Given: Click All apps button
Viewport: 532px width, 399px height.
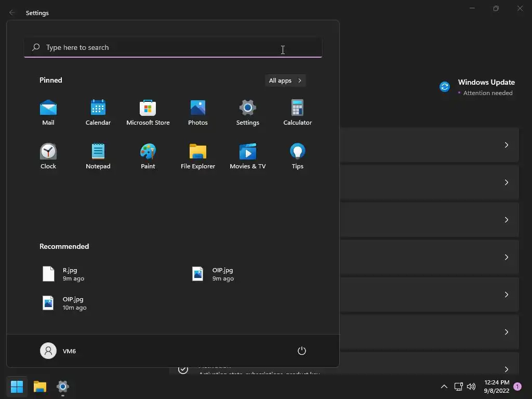Looking at the screenshot, I should click(285, 81).
